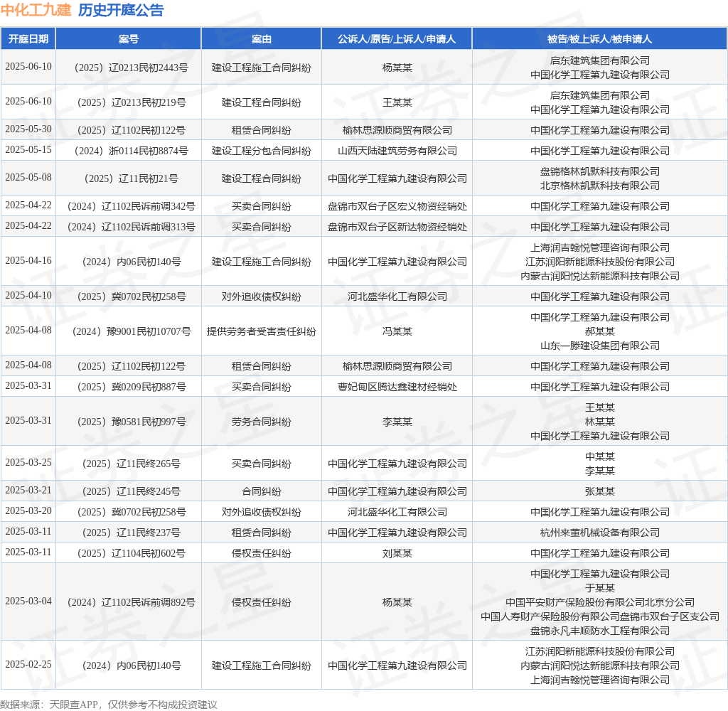Click plaintiff 盘锦市双台子区新达物资经销处
The image size is (728, 711).
(397, 227)
